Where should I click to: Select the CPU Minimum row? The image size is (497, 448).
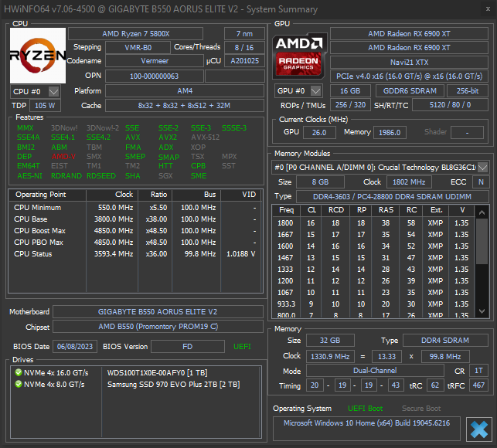134,208
